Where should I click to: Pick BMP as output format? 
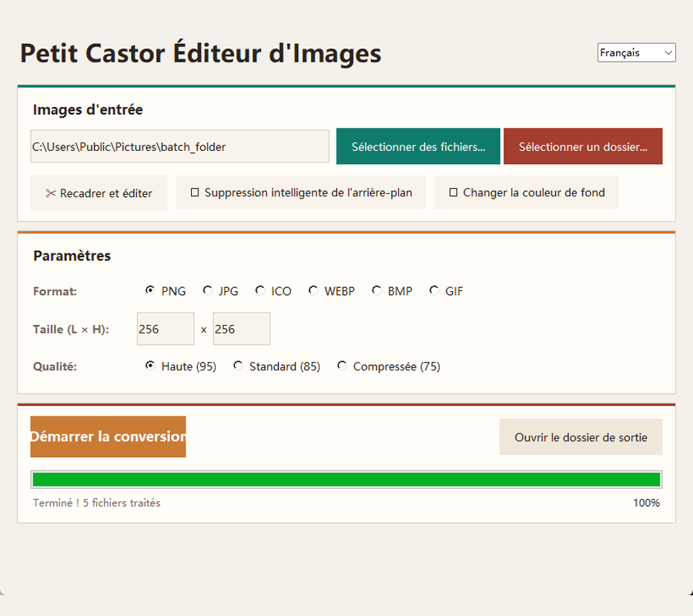click(x=392, y=291)
